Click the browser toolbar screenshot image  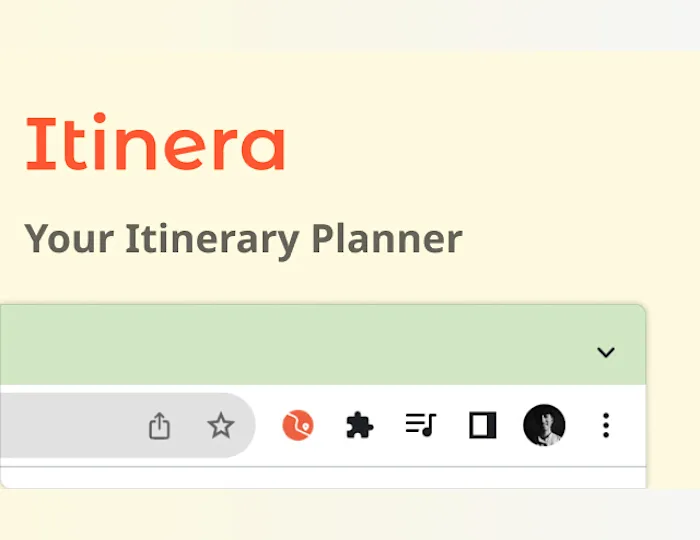pyautogui.click(x=323, y=396)
